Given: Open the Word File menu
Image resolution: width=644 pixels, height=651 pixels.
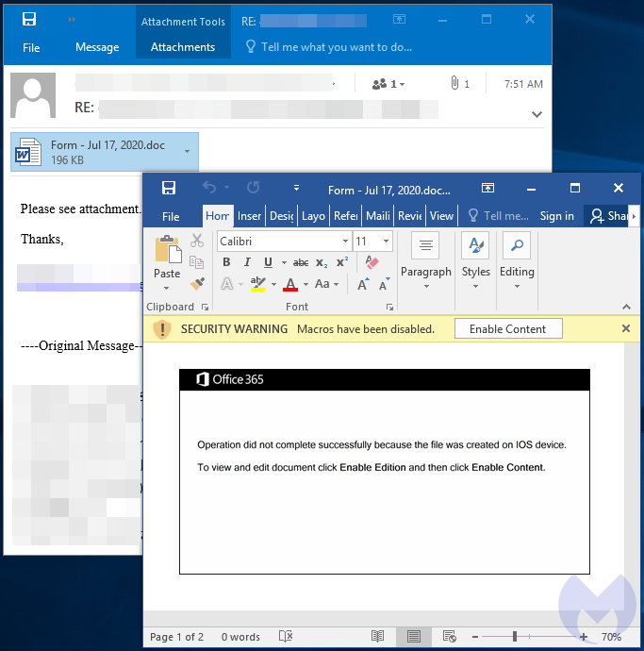Looking at the screenshot, I should tap(171, 216).
